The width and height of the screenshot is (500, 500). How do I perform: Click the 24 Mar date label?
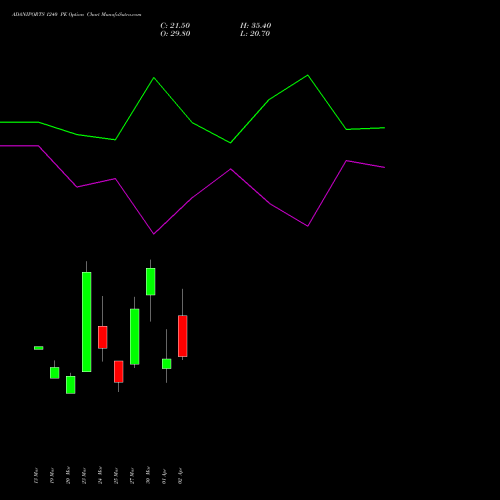(x=100, y=476)
